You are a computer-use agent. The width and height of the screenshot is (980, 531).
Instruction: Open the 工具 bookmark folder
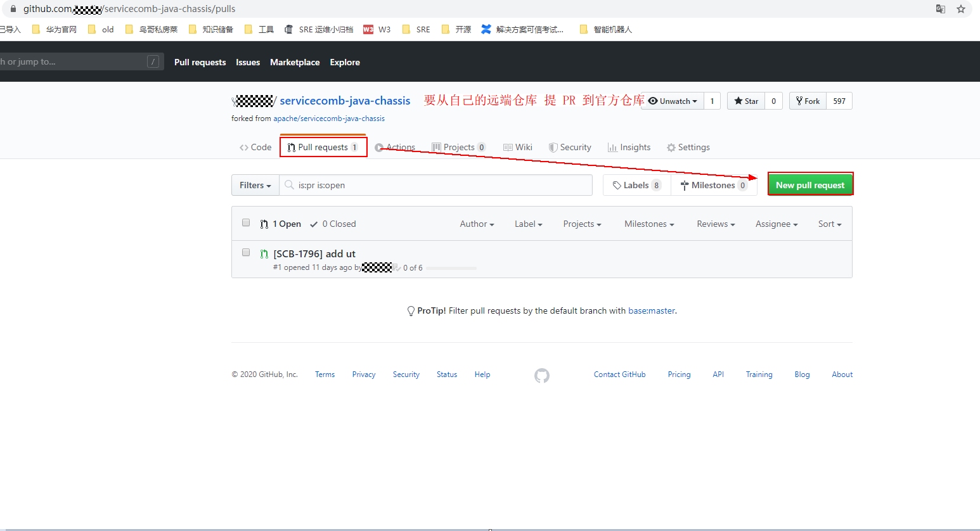[x=259, y=29]
